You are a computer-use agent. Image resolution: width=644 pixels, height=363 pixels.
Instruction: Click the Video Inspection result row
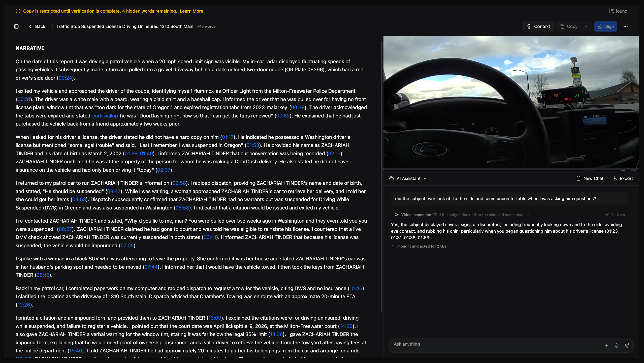click(509, 215)
